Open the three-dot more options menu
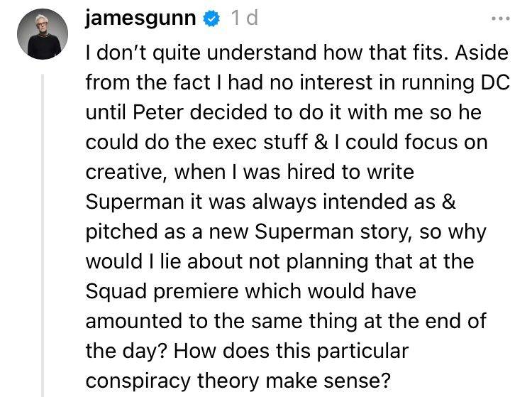The width and height of the screenshot is (532, 397). coord(501,19)
